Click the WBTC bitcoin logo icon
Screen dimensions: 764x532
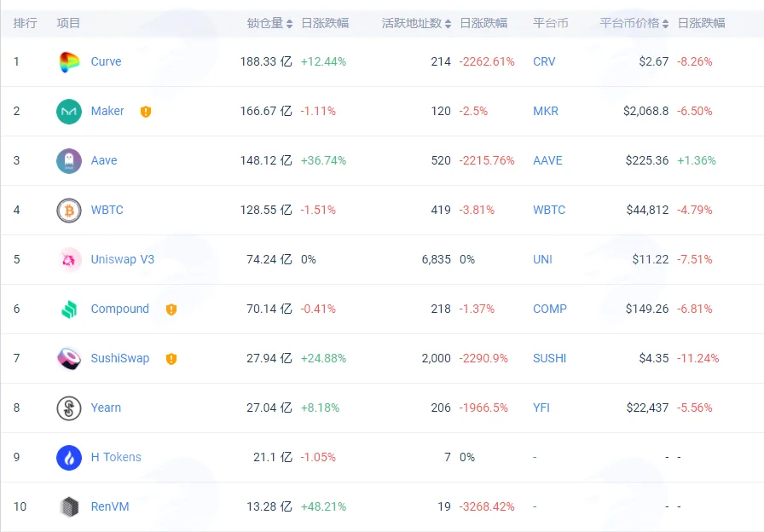[x=69, y=211]
